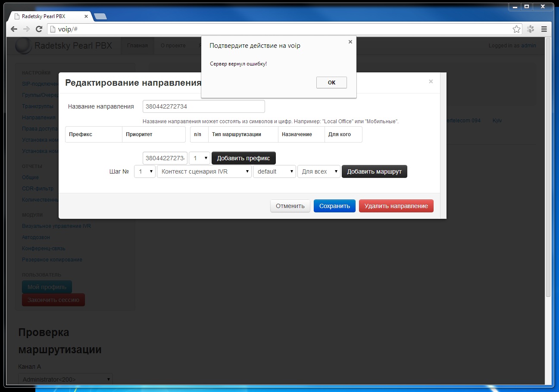Select the Radetsky Pearl PBX browser tab
The height and width of the screenshot is (392, 559).
tap(50, 16)
